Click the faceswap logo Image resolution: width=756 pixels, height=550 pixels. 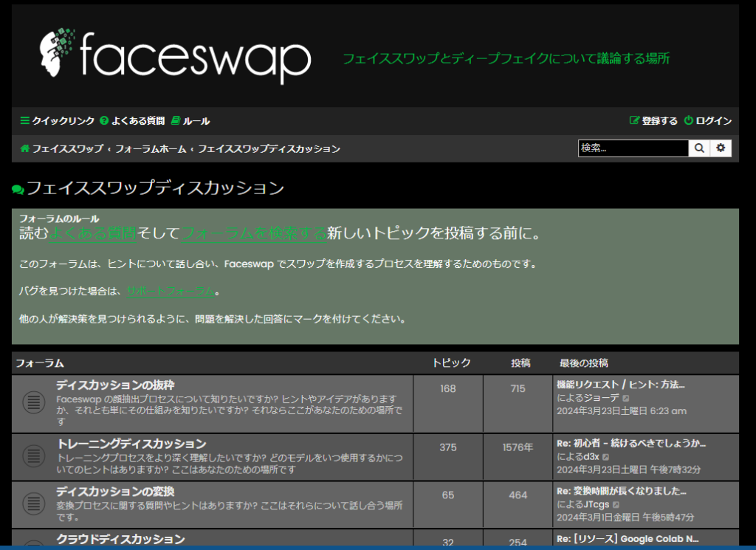[175, 56]
